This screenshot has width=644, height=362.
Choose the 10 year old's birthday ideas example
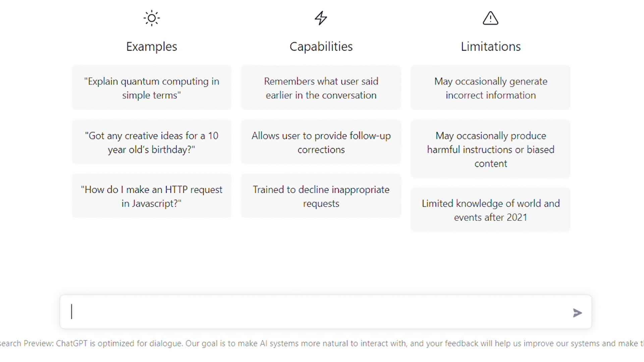(x=152, y=142)
